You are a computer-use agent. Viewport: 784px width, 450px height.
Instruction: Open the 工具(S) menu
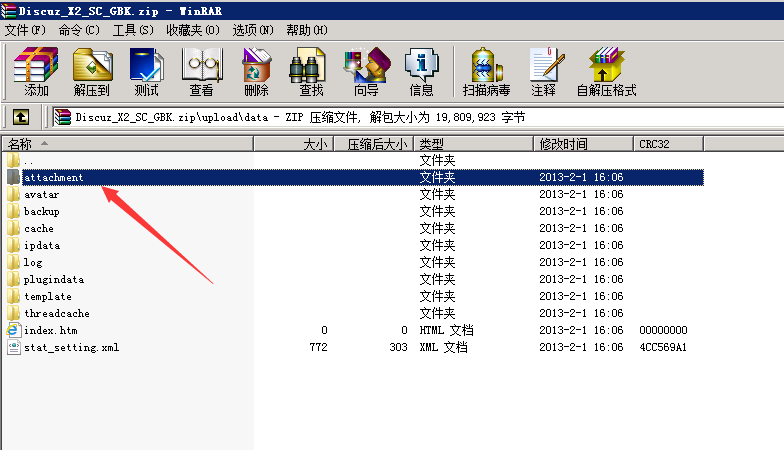tap(133, 30)
